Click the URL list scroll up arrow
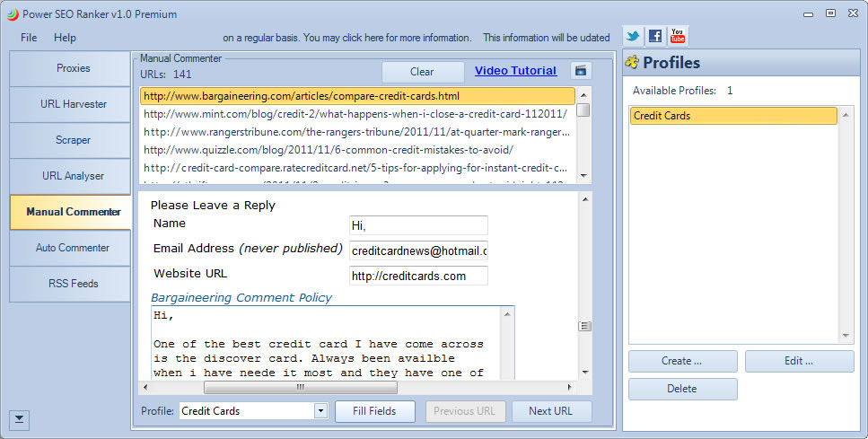This screenshot has width=868, height=439. (x=583, y=95)
